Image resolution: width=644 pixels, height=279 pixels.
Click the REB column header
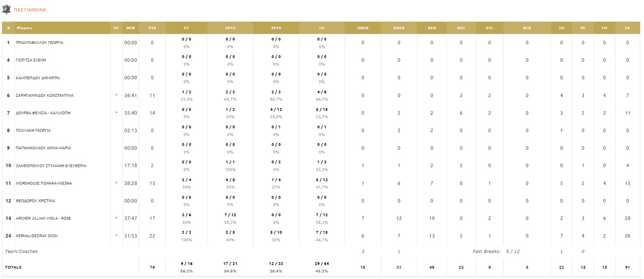click(x=432, y=28)
